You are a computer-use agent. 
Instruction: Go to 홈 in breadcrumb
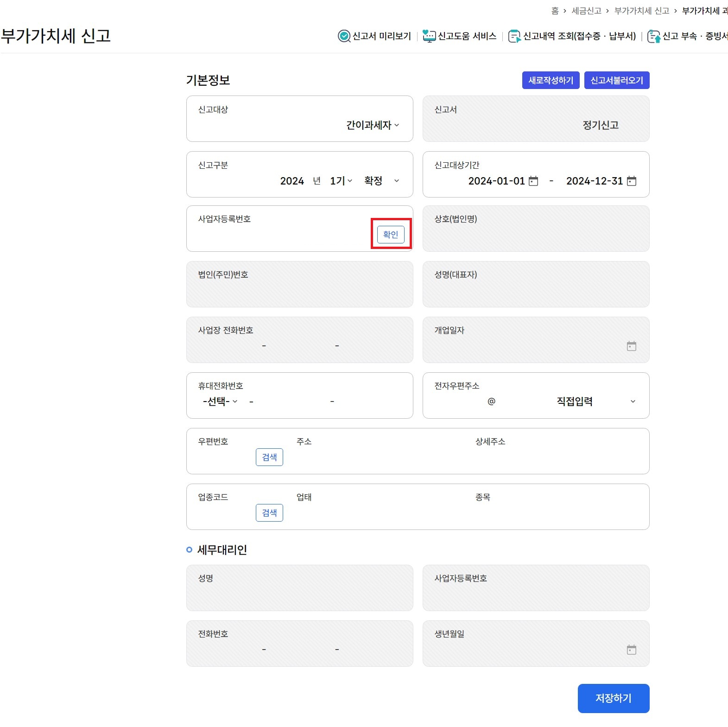555,11
